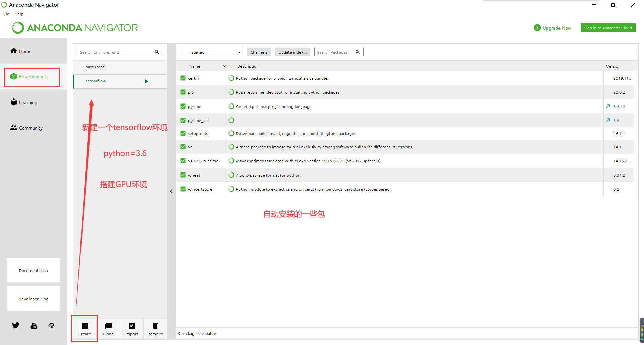Click the Learning sidebar icon
Image resolution: width=644 pixels, height=345 pixels.
tap(13, 102)
